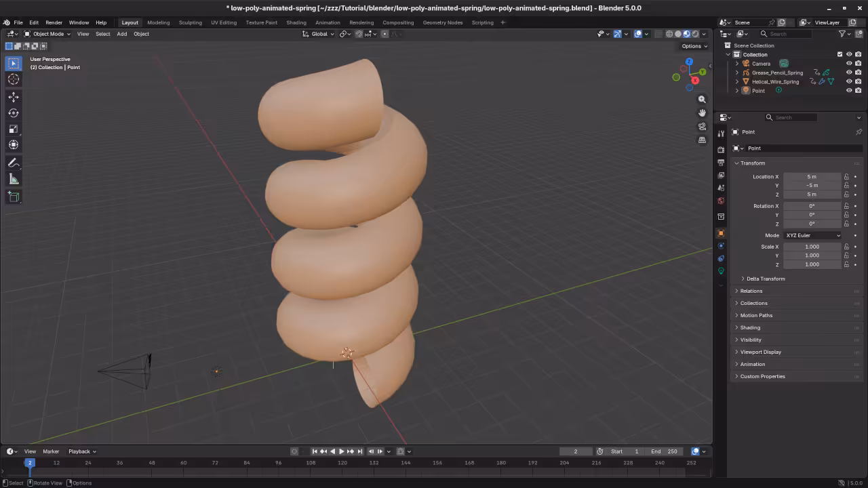The image size is (868, 488).
Task: Click the zoom magnifier in viewport sidebar
Action: point(702,99)
